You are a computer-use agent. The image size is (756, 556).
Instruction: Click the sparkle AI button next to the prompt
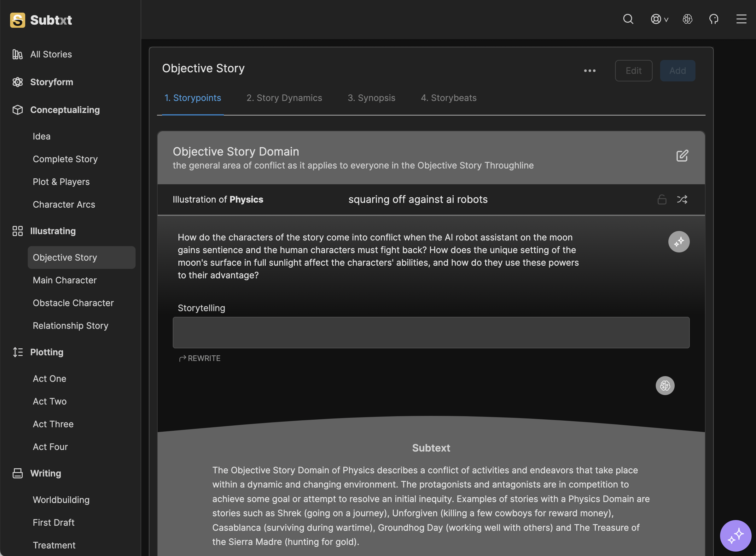[679, 241]
